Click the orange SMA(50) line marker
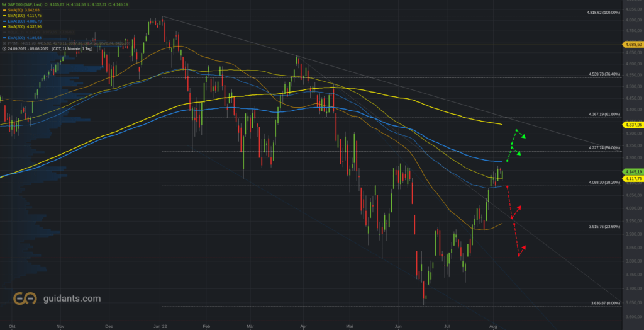The height and width of the screenshot is (330, 644). coord(4,10)
